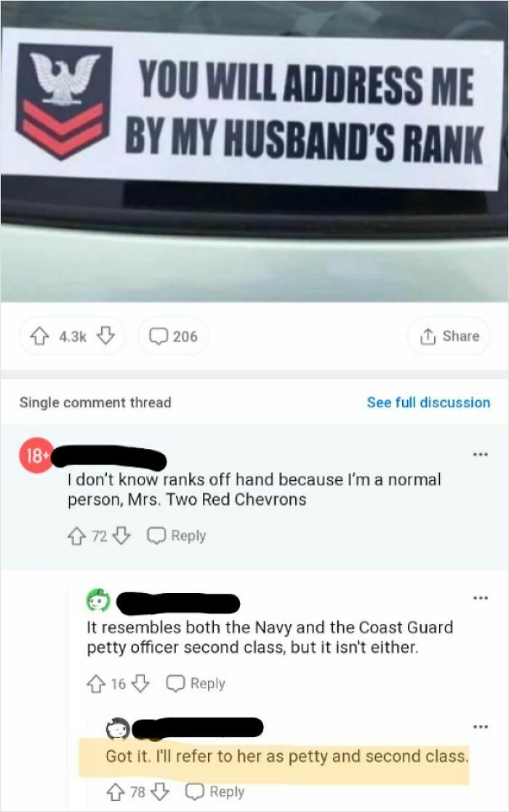Screen dimensions: 509x812
Task: Upvote the post with 4.3k votes
Action: [x=39, y=337]
